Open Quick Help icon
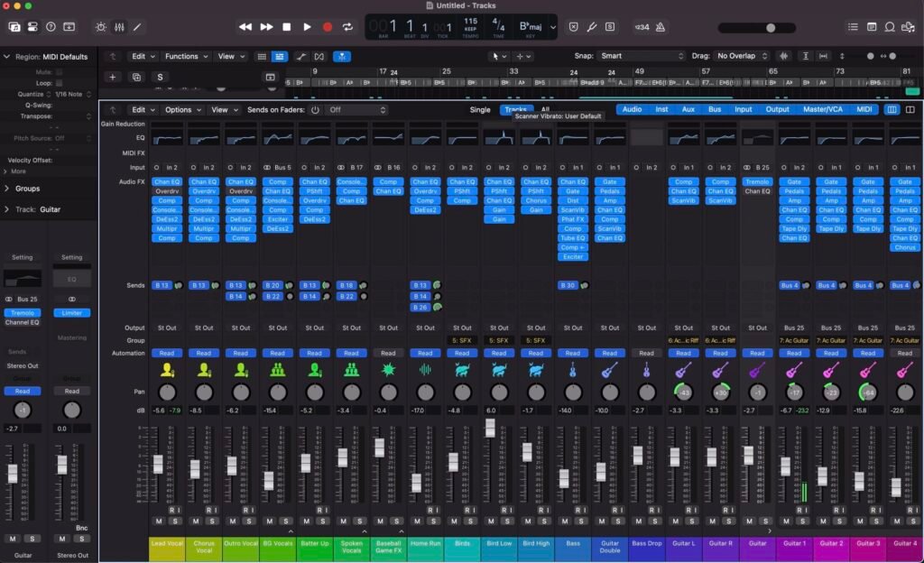Screen dimensions: 924x563 pos(51,27)
